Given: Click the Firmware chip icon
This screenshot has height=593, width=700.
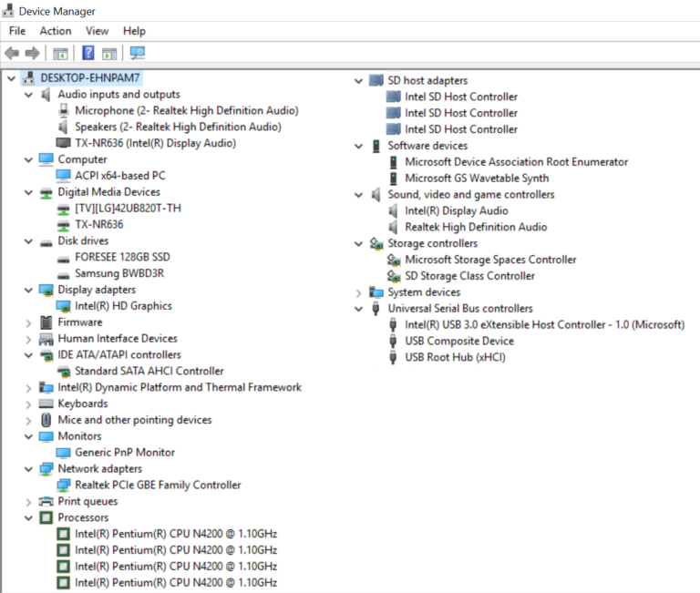Looking at the screenshot, I should point(46,322).
